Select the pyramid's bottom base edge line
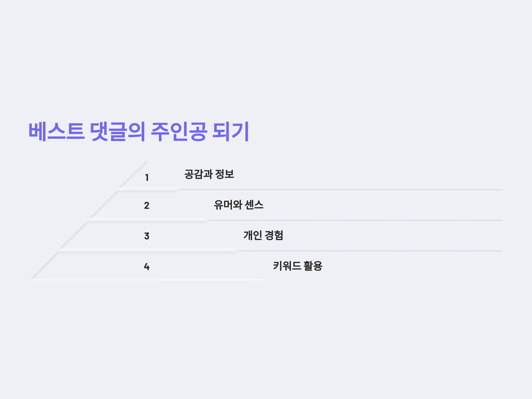532x399 pixels. coord(147,280)
